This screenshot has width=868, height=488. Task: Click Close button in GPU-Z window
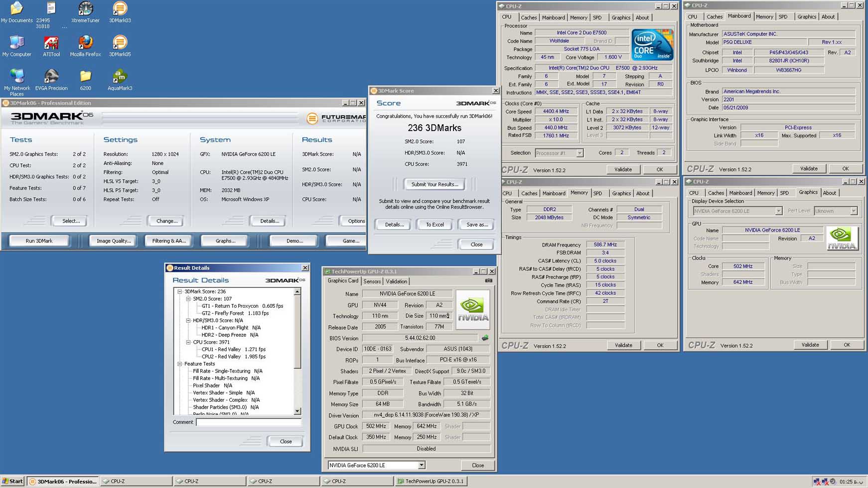(477, 465)
